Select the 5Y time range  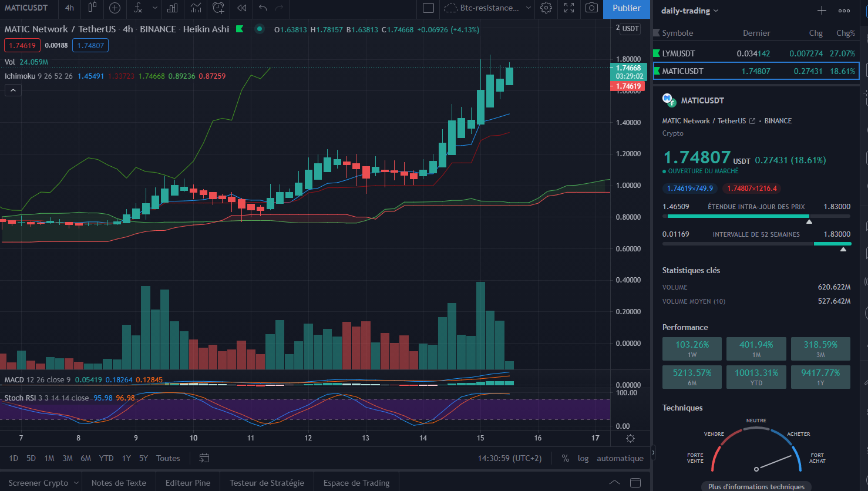(x=143, y=458)
